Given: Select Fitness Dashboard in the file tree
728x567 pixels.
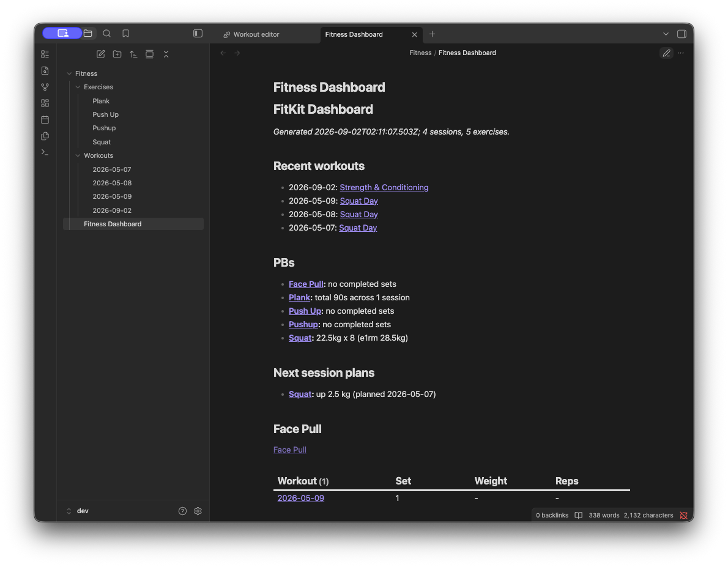Looking at the screenshot, I should [133, 224].
